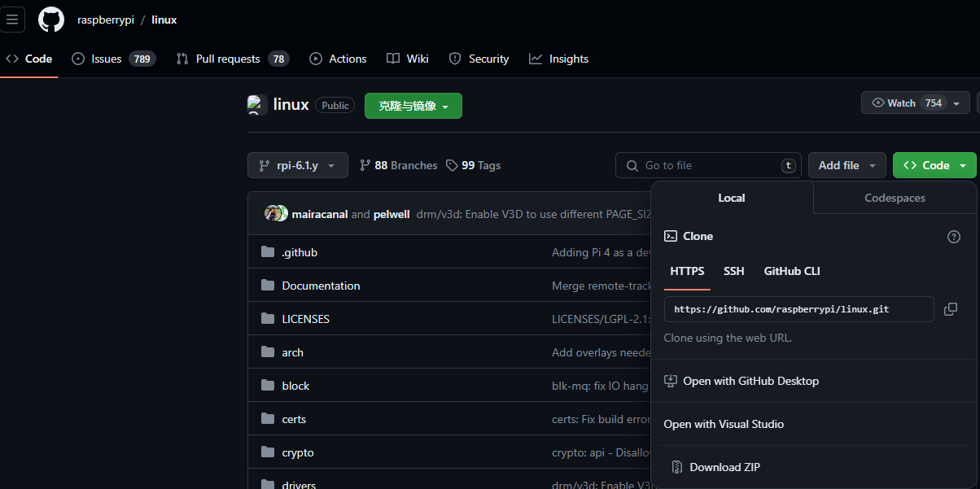Viewport: 980px width, 489px height.
Task: Choose the GitHub CLI clone method
Action: [x=792, y=271]
